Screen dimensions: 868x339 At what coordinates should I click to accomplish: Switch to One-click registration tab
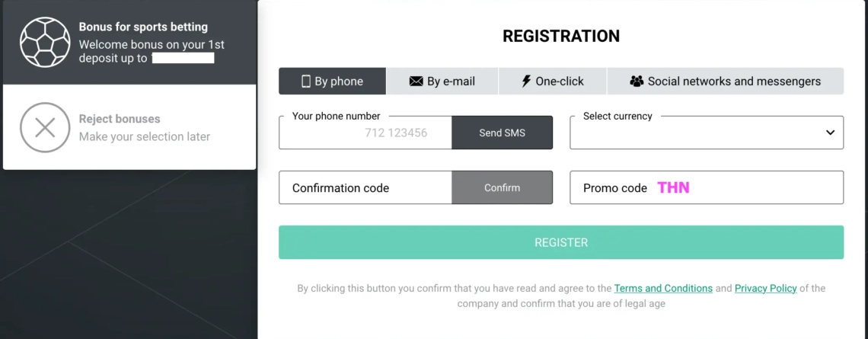(x=553, y=82)
